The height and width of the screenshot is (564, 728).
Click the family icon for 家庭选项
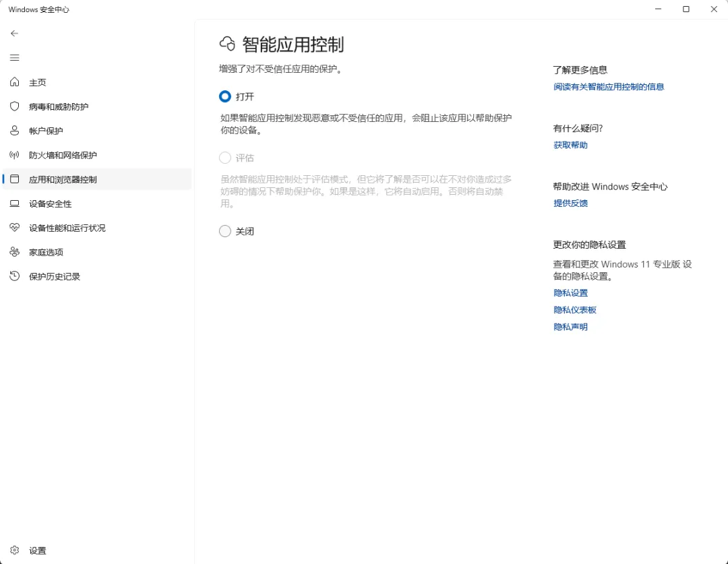pyautogui.click(x=14, y=251)
